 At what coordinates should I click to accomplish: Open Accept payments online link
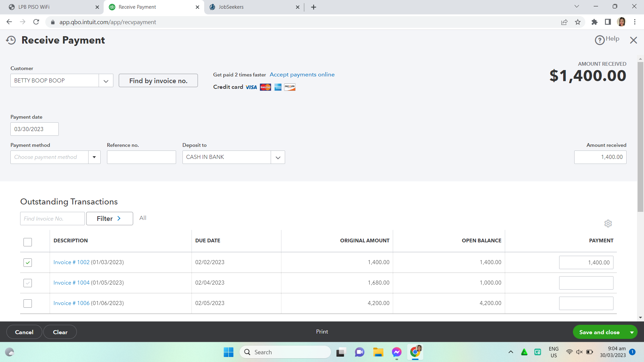(x=302, y=74)
